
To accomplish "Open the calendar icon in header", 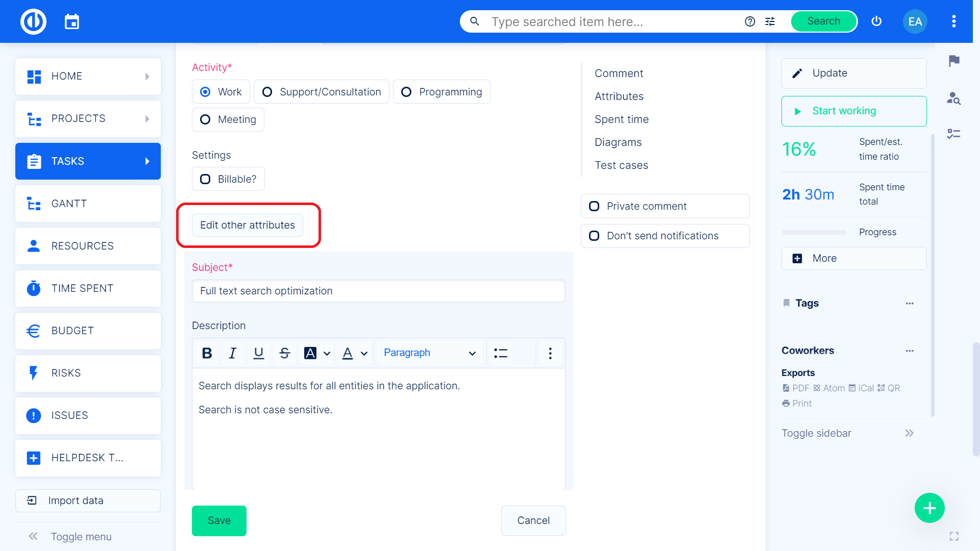I will pos(72,21).
